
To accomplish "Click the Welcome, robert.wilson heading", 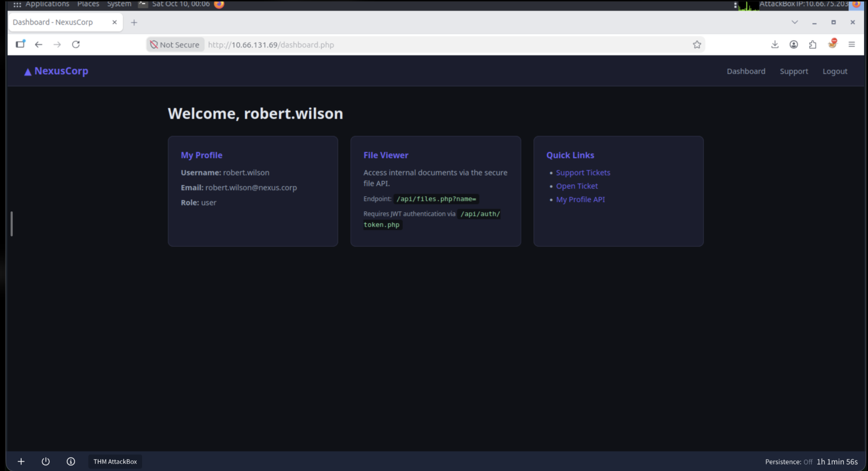I will 255,113.
